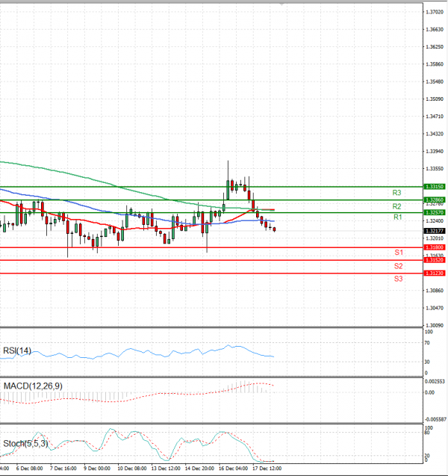Select the Stoch(5,5,3) indicator label

(25, 444)
